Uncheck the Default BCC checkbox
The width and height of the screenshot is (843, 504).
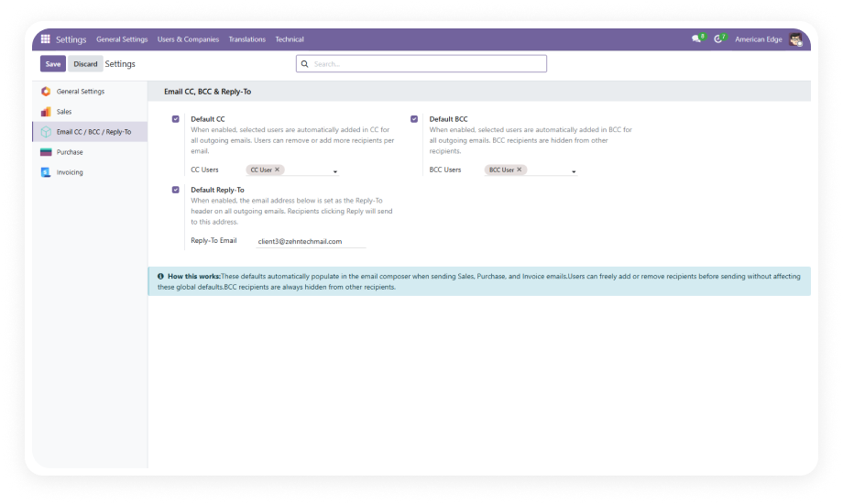tap(414, 119)
